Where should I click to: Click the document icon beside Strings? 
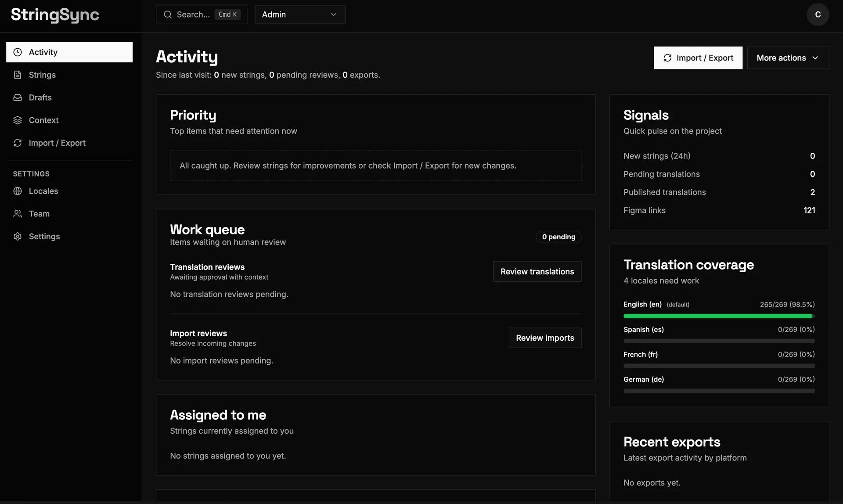pyautogui.click(x=18, y=75)
